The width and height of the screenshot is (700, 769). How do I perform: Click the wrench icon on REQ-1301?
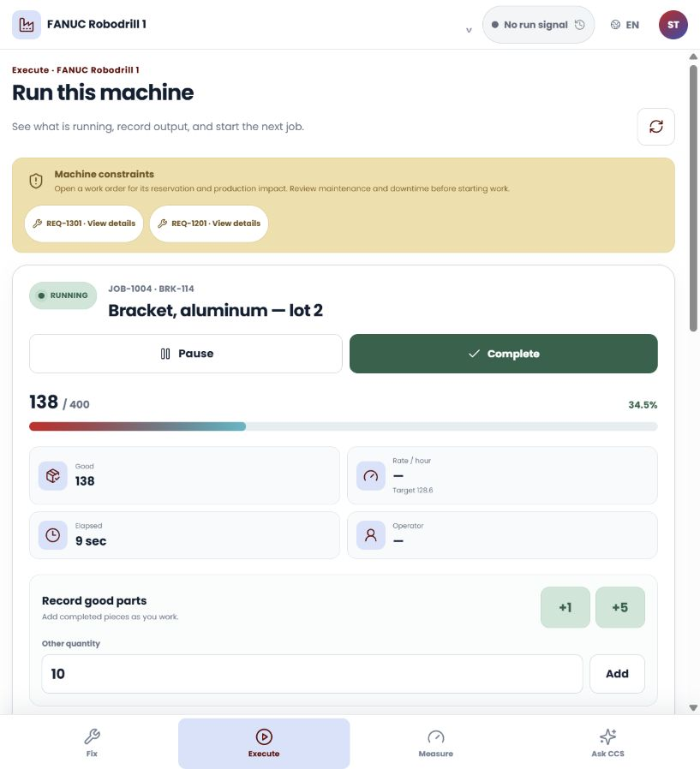pyautogui.click(x=38, y=224)
